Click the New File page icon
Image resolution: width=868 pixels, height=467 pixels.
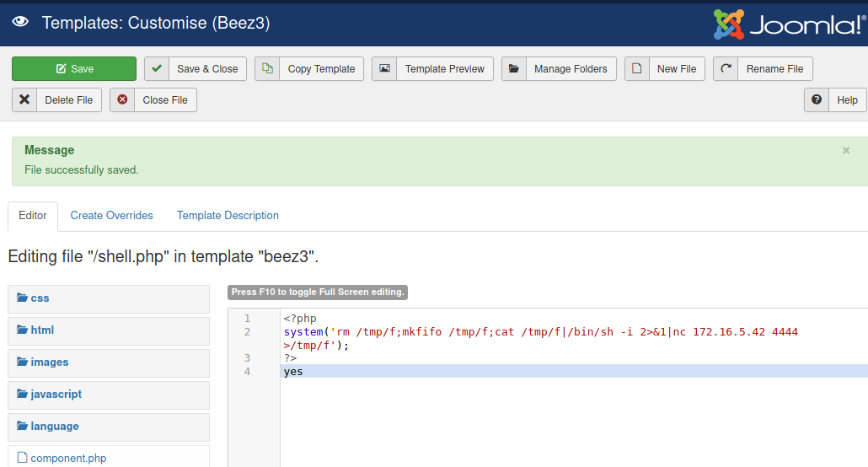(x=636, y=68)
